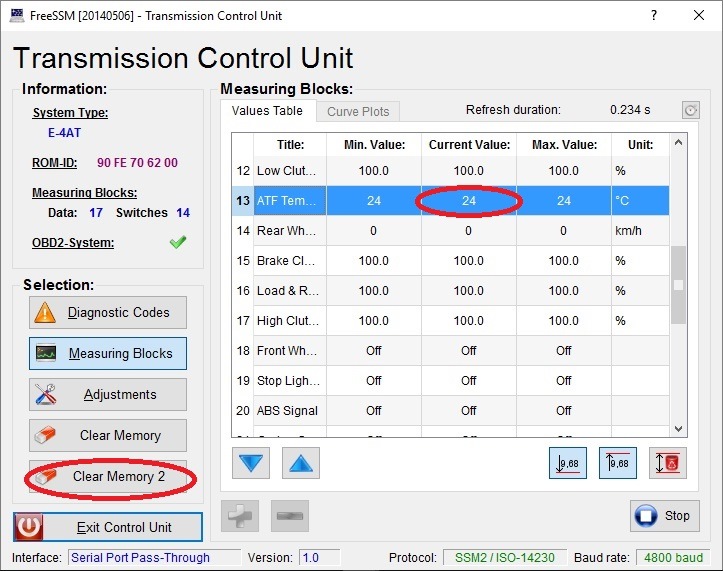The image size is (723, 571).
Task: Stop the measuring block reading
Action: (x=664, y=516)
